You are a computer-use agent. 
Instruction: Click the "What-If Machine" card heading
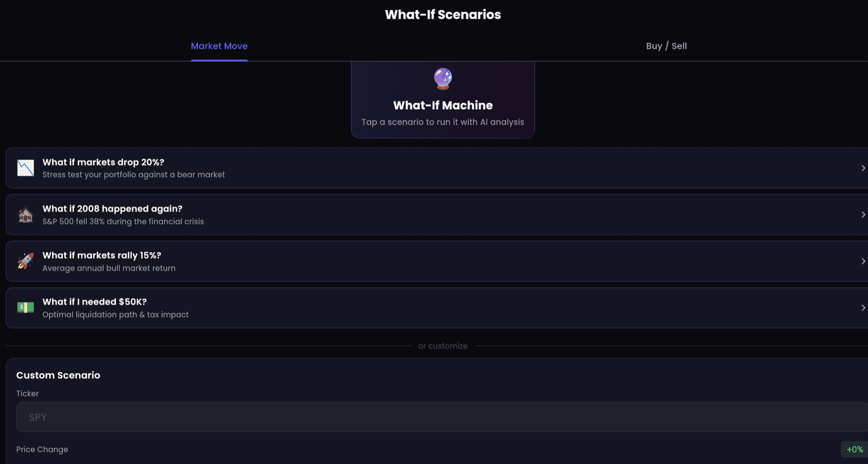point(443,105)
